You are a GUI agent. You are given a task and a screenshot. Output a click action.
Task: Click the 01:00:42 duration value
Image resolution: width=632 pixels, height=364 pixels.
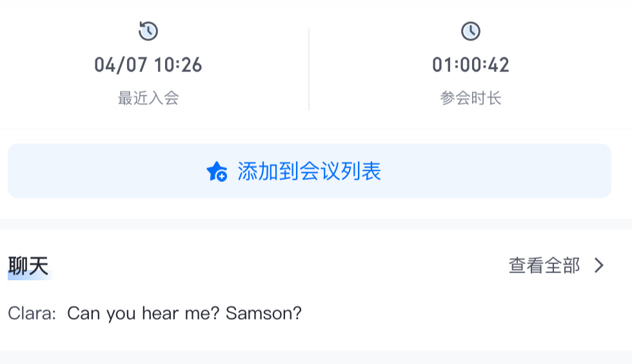pyautogui.click(x=471, y=65)
